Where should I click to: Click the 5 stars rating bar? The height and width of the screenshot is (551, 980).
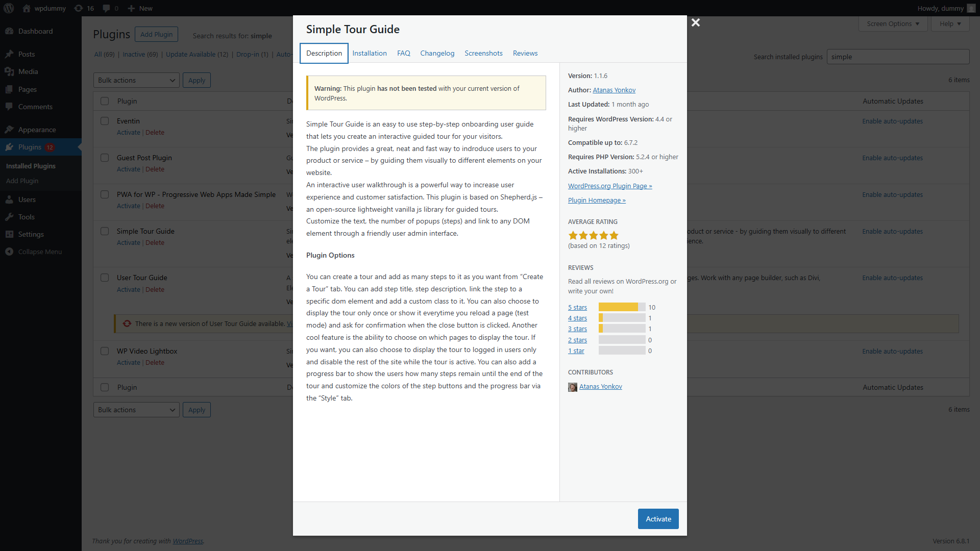(622, 307)
